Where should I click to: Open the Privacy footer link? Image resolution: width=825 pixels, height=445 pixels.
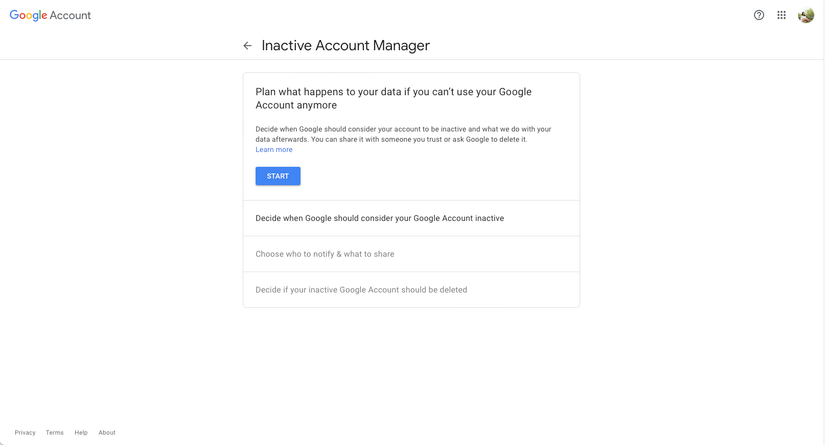25,432
